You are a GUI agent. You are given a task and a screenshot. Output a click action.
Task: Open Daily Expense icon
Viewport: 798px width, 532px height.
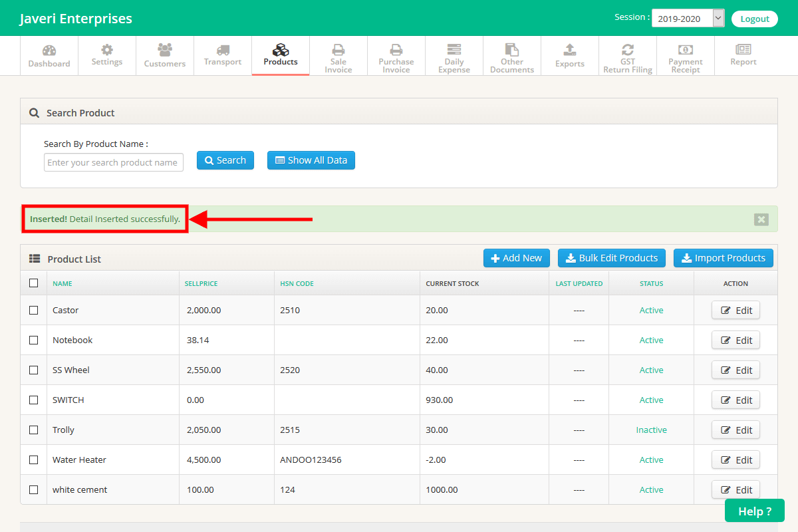pyautogui.click(x=454, y=50)
